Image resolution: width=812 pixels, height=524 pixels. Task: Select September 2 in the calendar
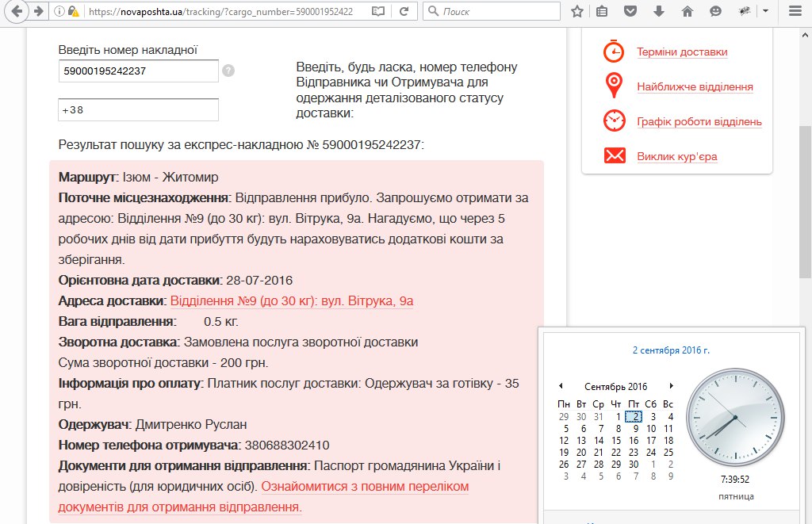tap(634, 416)
